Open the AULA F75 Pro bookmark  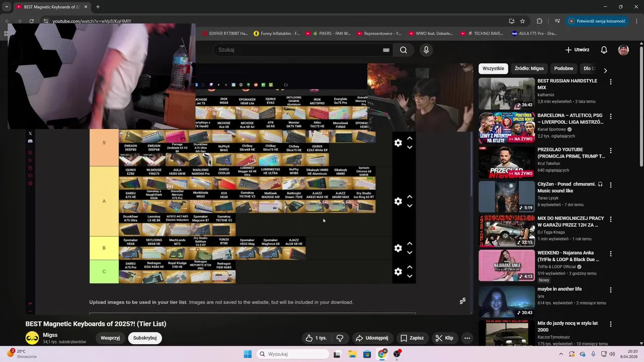(534, 34)
